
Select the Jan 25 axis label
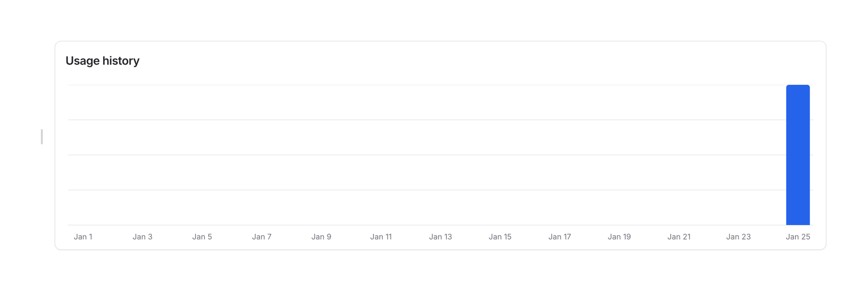[x=798, y=237]
